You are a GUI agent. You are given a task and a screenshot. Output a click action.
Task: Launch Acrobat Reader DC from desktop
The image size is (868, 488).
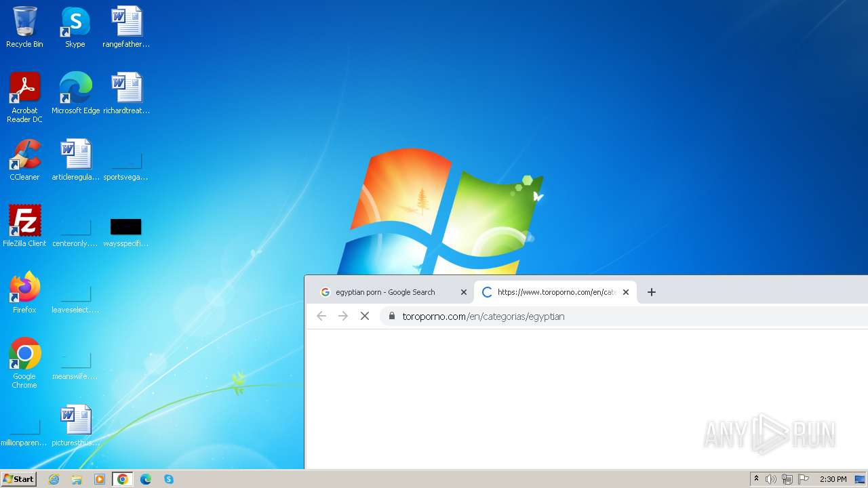point(24,97)
